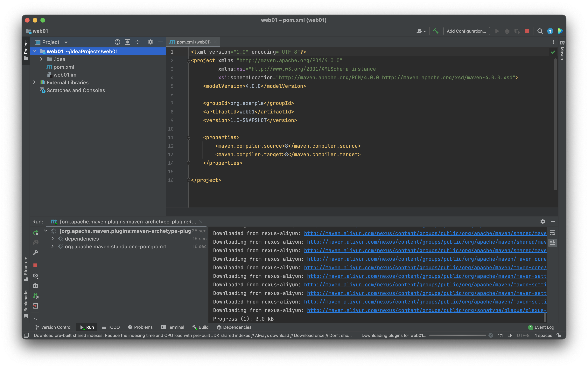588x368 pixels.
Task: Click the Run play icon in toolbar
Action: 497,31
